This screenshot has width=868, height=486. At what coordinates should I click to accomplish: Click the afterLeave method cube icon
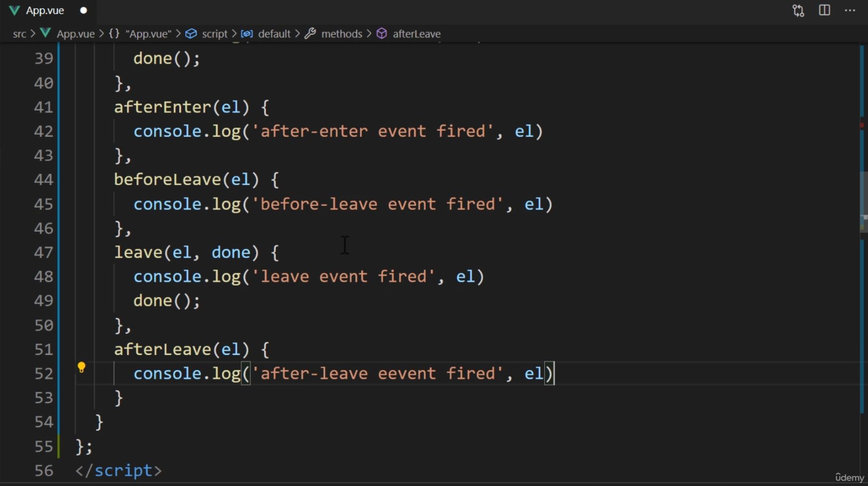382,33
